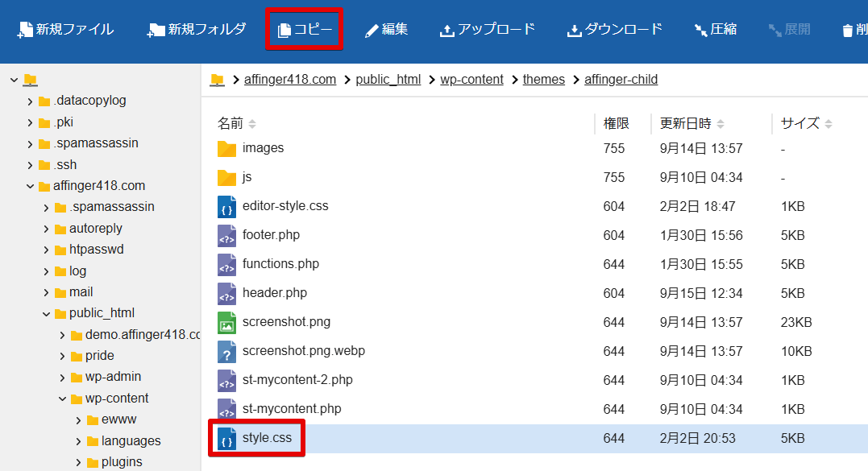Click folder icon next to plugins
This screenshot has height=471, width=868.
click(93, 463)
